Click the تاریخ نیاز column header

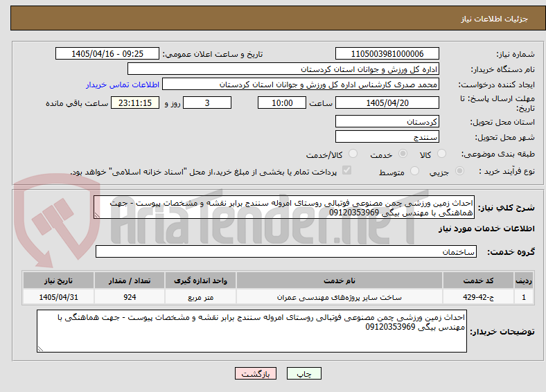tap(58, 280)
